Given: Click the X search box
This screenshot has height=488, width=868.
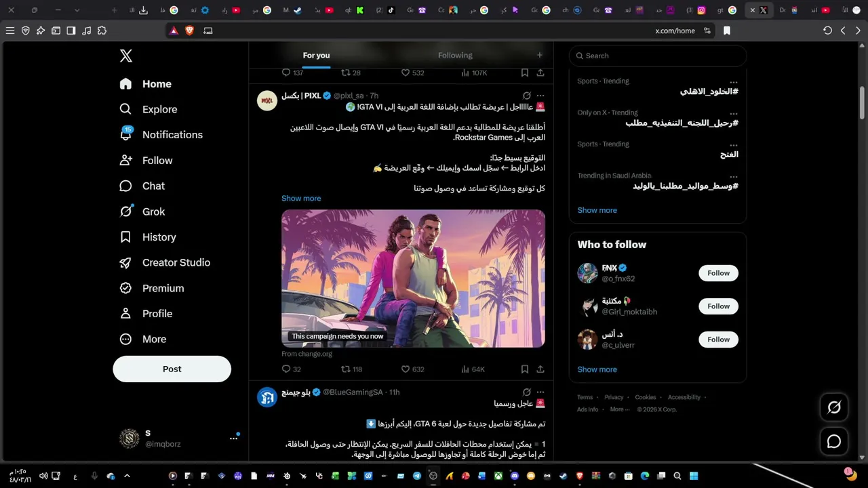Looking at the screenshot, I should click(658, 56).
